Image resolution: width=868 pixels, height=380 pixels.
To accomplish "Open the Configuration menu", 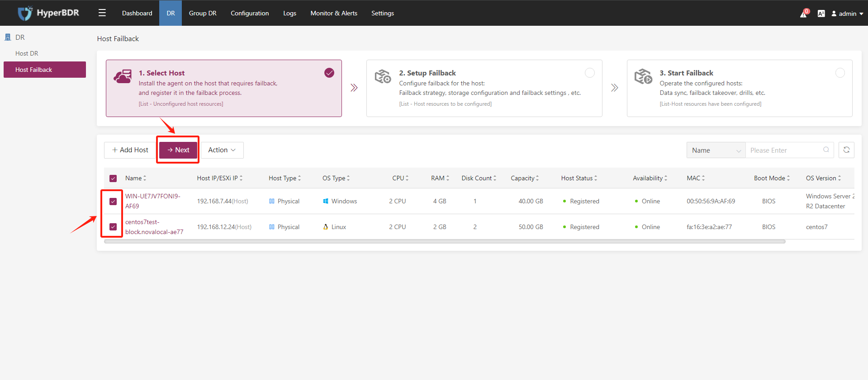I will click(250, 13).
